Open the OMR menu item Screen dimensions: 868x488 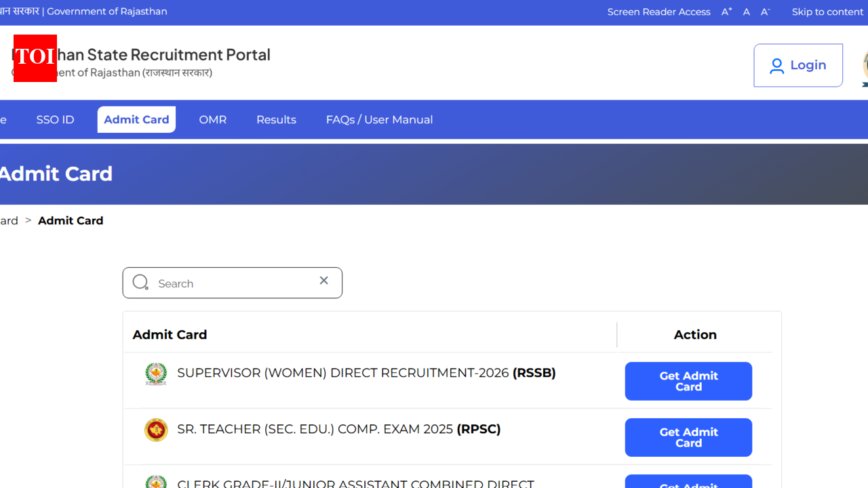[x=213, y=120]
